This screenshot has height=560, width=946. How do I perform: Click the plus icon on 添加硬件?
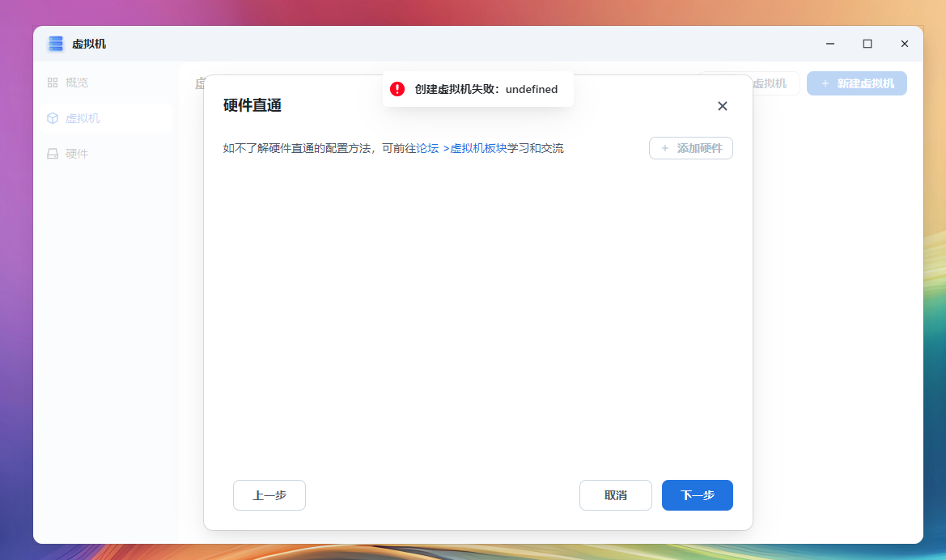tap(665, 149)
